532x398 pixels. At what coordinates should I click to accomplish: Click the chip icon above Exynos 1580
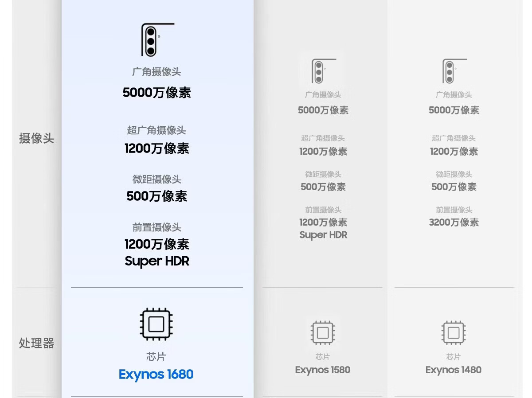[x=323, y=332]
